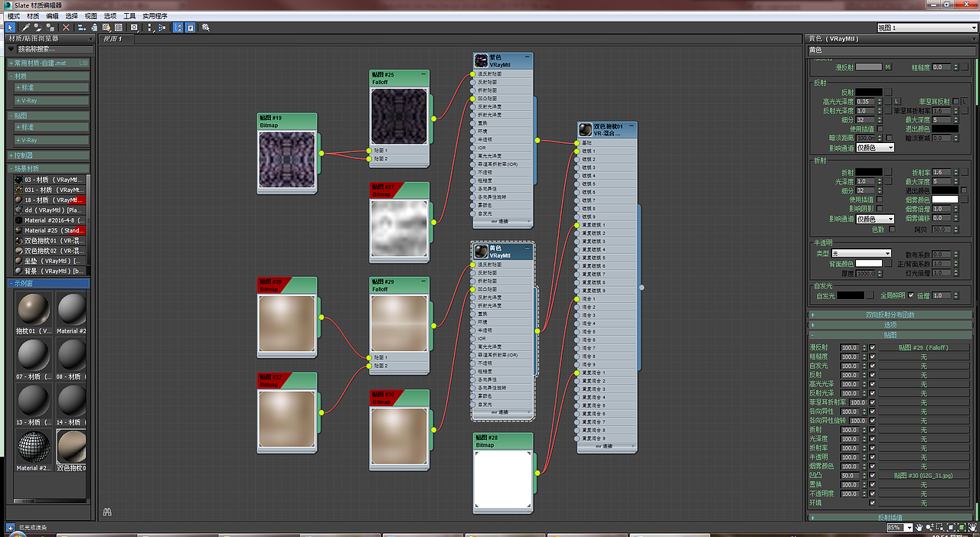Click the M map button next to 漫反射

[888, 67]
